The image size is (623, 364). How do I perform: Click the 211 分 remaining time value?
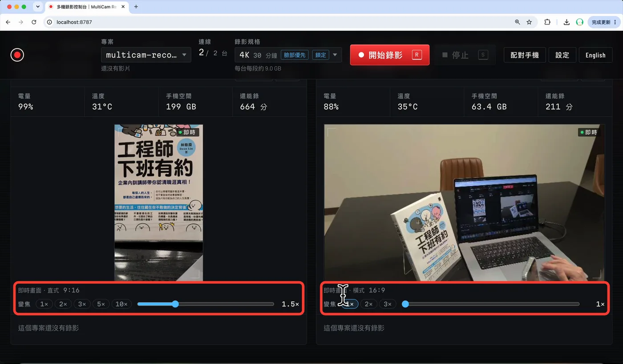559,107
